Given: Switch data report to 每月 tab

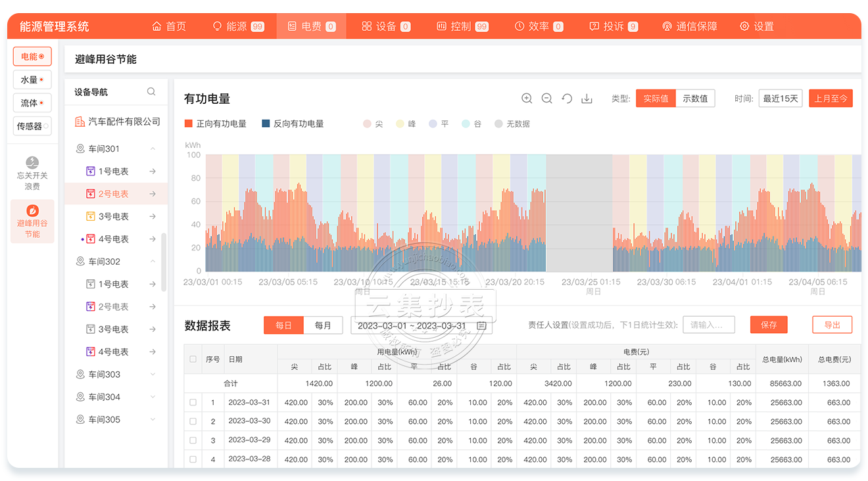Looking at the screenshot, I should pyautogui.click(x=323, y=325).
